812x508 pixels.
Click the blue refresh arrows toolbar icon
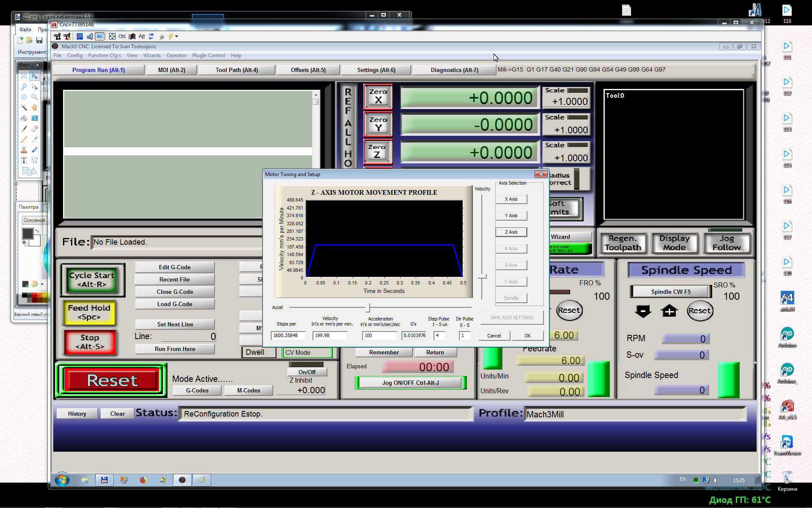click(x=151, y=36)
